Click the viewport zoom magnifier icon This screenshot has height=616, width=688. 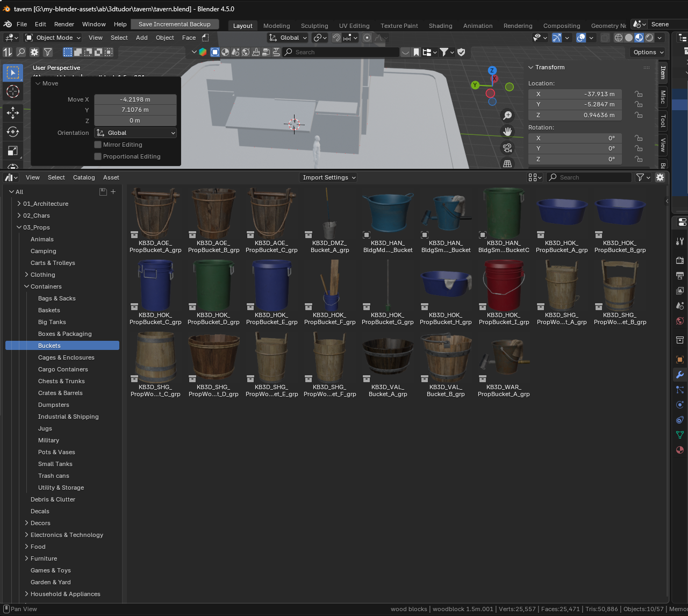coord(507,115)
